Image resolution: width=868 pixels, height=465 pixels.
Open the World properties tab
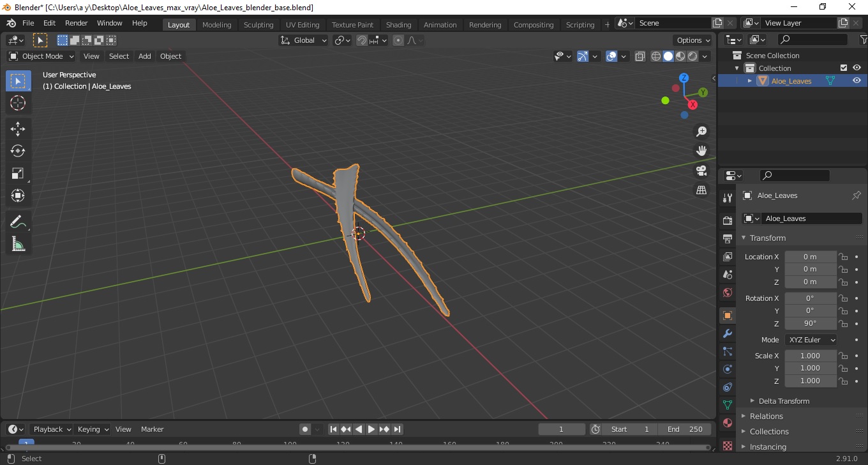[727, 293]
